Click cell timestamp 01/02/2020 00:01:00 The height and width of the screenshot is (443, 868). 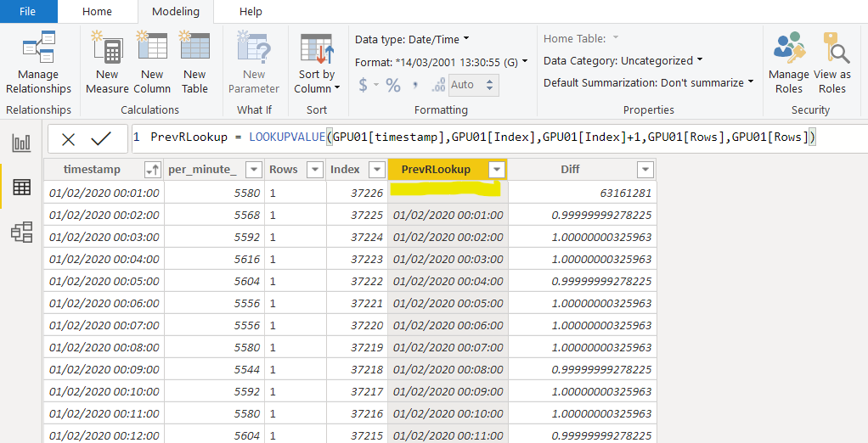click(104, 193)
